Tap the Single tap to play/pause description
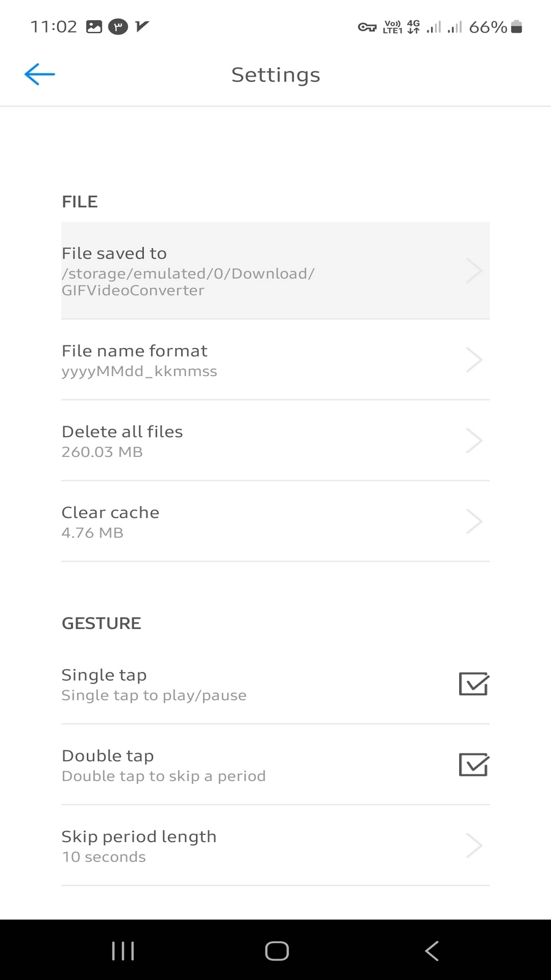551x980 pixels. click(154, 695)
